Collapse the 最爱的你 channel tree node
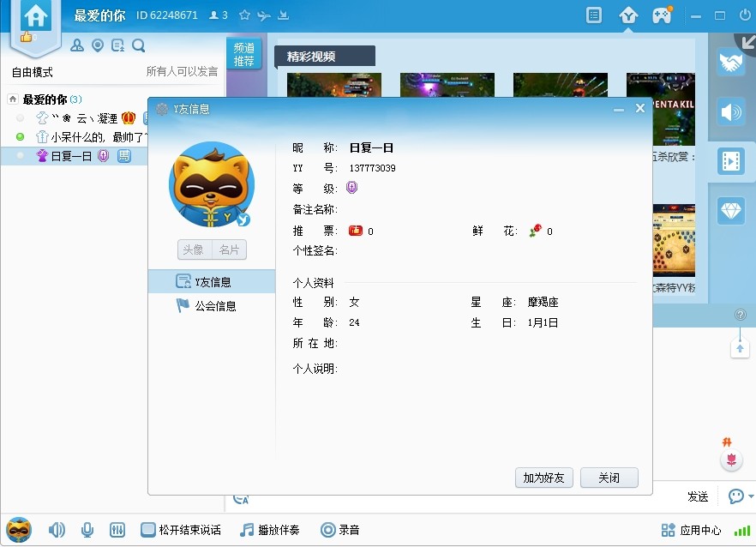The width and height of the screenshot is (756, 547). pyautogui.click(x=13, y=99)
